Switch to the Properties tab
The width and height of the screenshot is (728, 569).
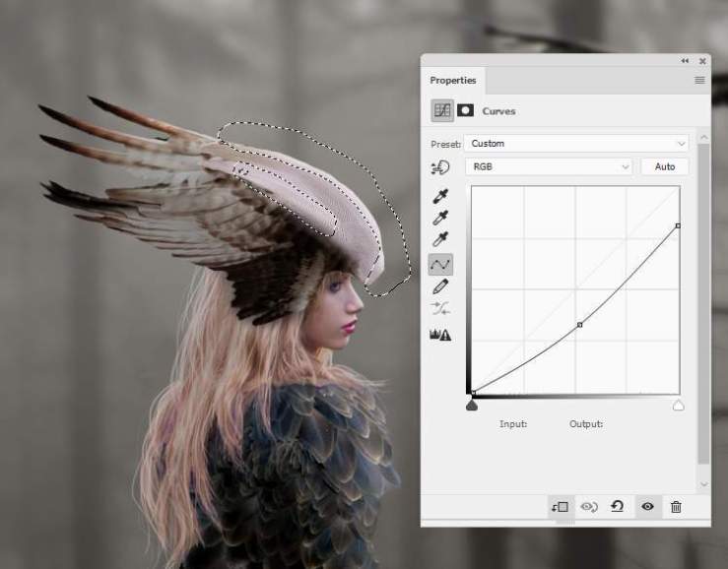(x=453, y=81)
